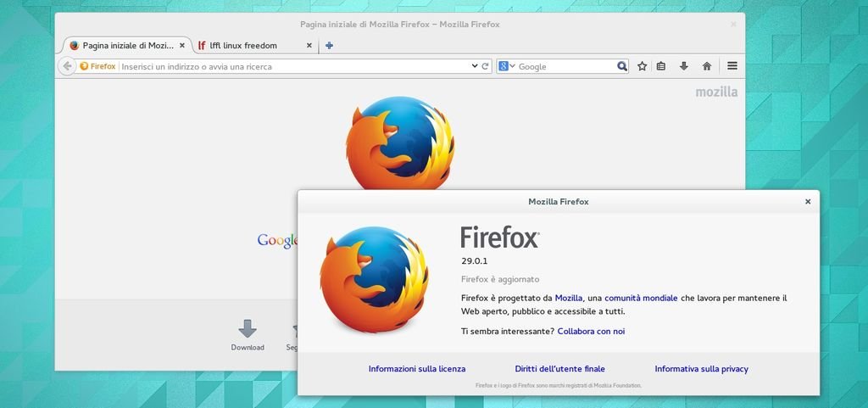The width and height of the screenshot is (868, 408).
Task: Open the URL history dropdown arrow
Action: click(x=475, y=66)
